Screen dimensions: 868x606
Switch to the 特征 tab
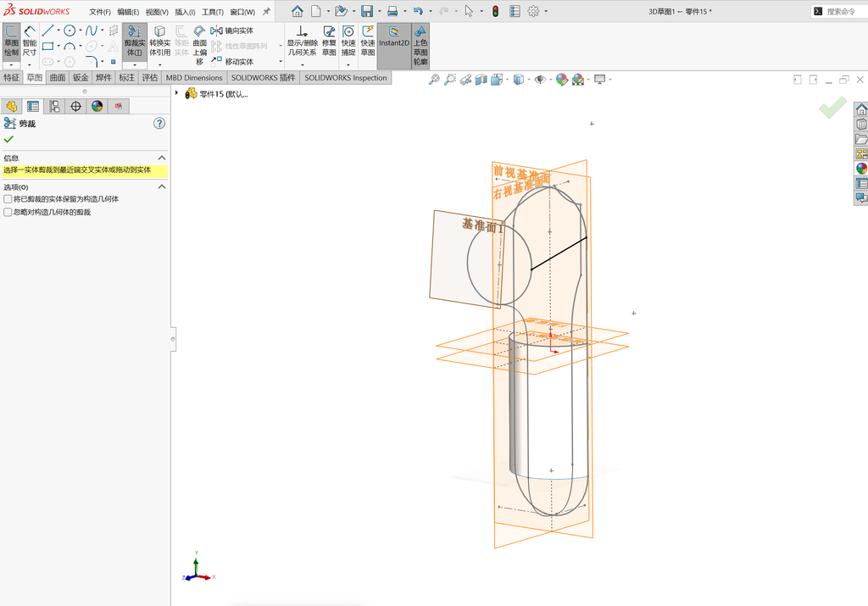(12, 78)
